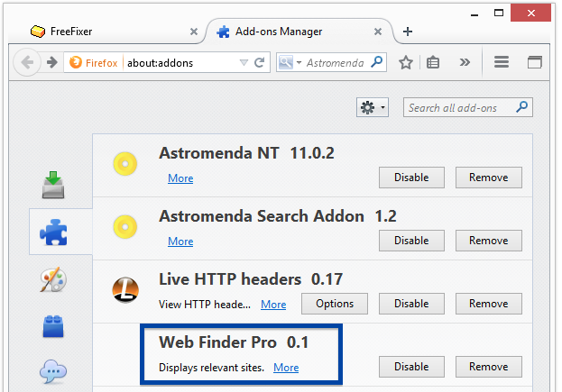Show bookmarks list icon
The width and height of the screenshot is (562, 392).
(x=433, y=63)
